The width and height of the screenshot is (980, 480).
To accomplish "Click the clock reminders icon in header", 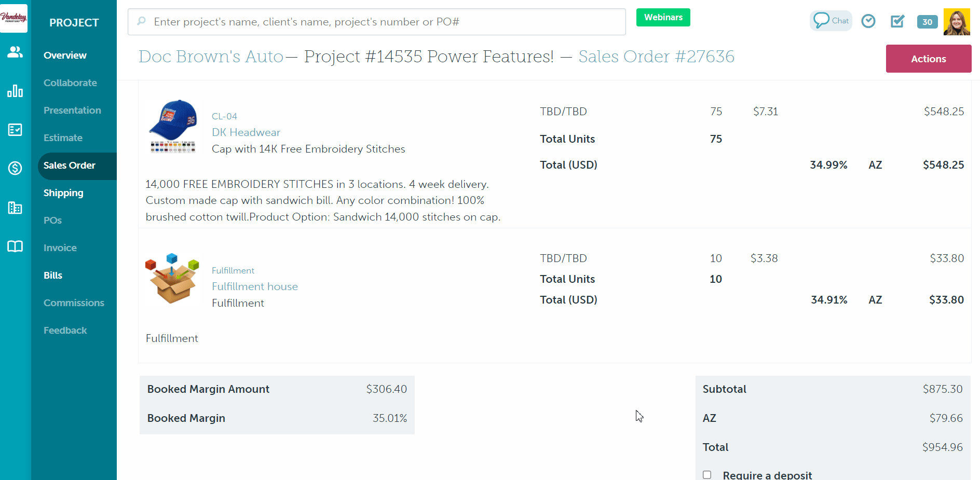I will [868, 21].
